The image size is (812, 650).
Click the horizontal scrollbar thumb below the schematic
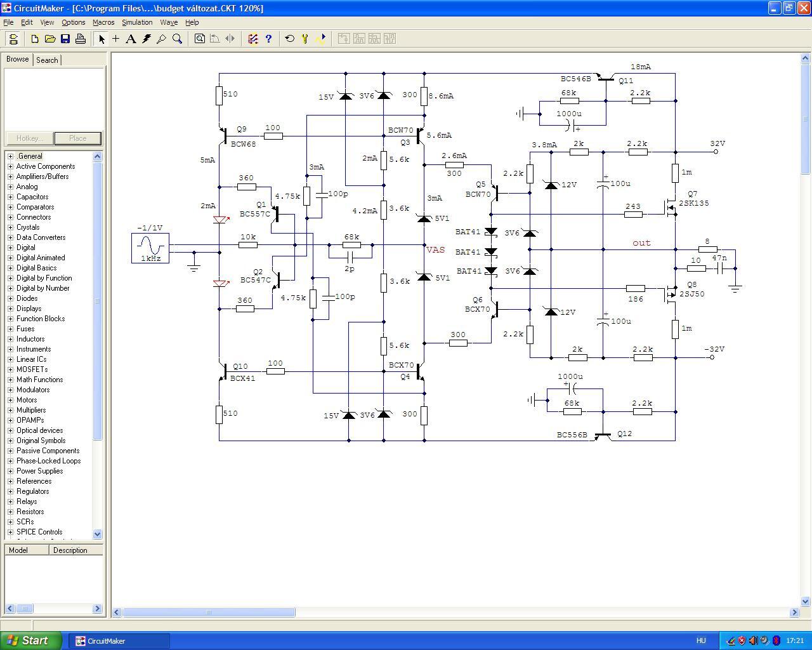[x=209, y=613]
